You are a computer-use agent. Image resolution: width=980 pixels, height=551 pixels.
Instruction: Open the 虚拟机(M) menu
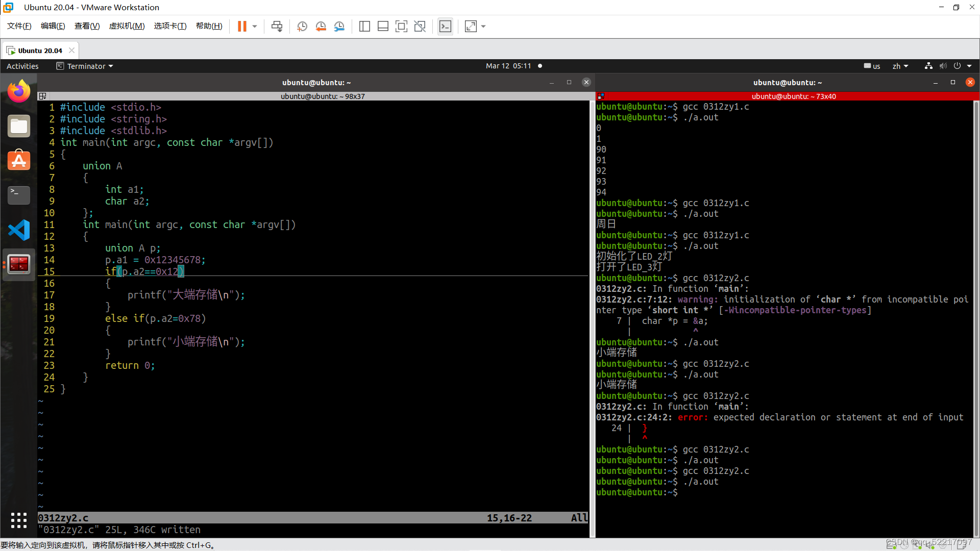coord(127,26)
